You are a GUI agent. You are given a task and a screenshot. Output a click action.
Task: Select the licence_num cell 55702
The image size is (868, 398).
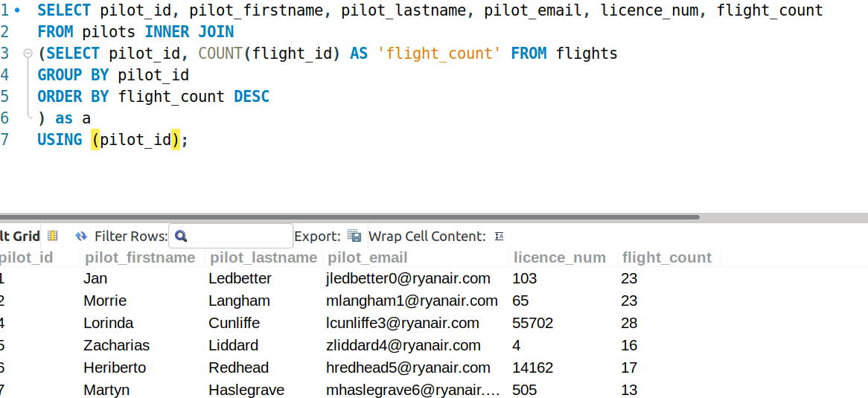[x=532, y=323]
